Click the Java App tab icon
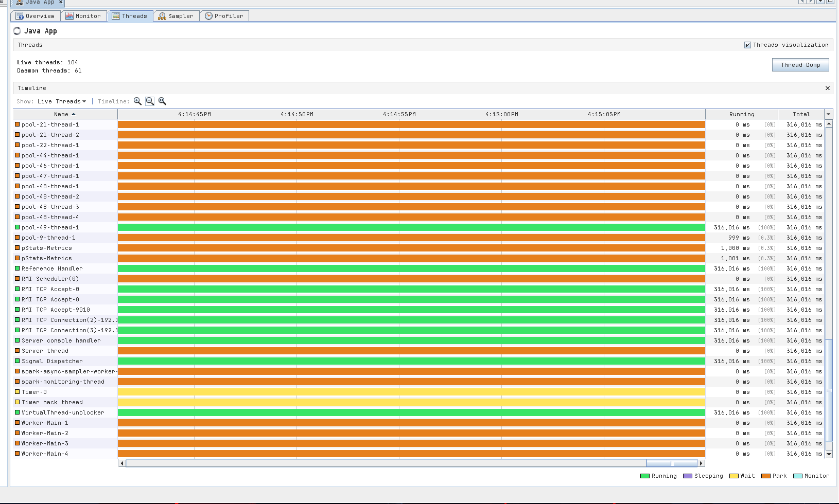The height and width of the screenshot is (504, 839). click(x=19, y=2)
